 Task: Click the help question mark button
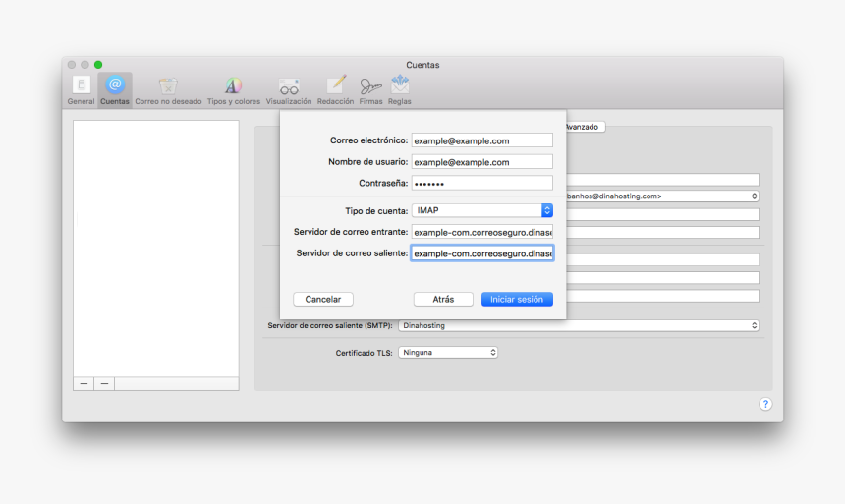(x=765, y=404)
